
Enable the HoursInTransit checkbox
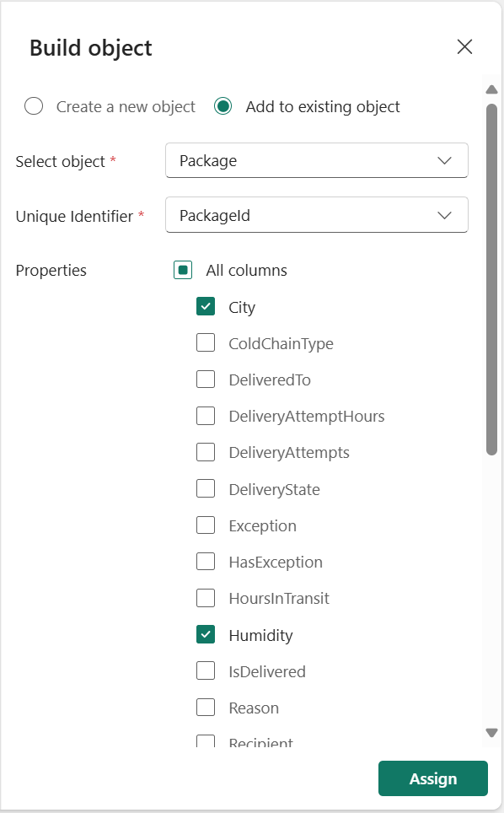tap(206, 598)
